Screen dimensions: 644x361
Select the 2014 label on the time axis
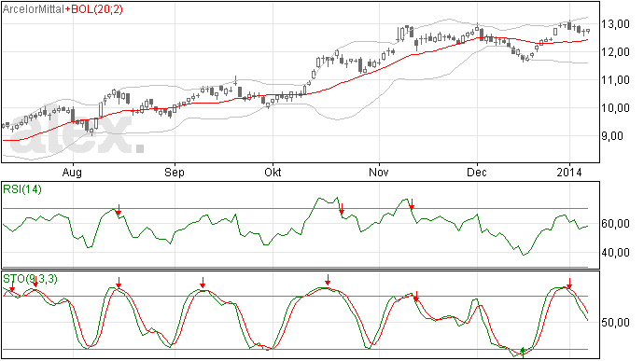coord(569,173)
